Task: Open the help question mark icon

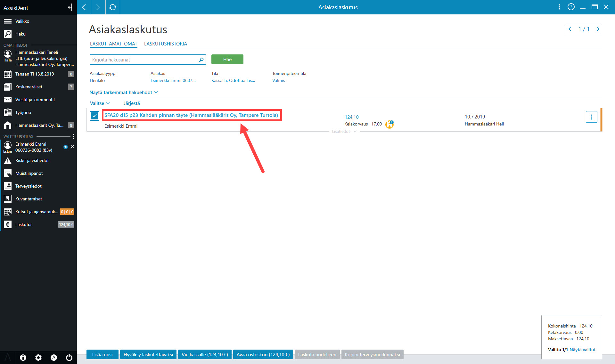Action: [571, 7]
